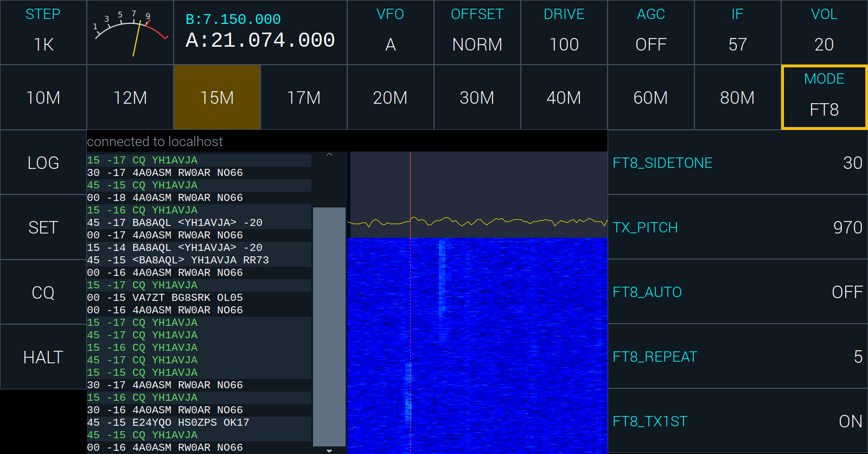868x454 pixels.
Task: Choose the 80M band
Action: (738, 97)
